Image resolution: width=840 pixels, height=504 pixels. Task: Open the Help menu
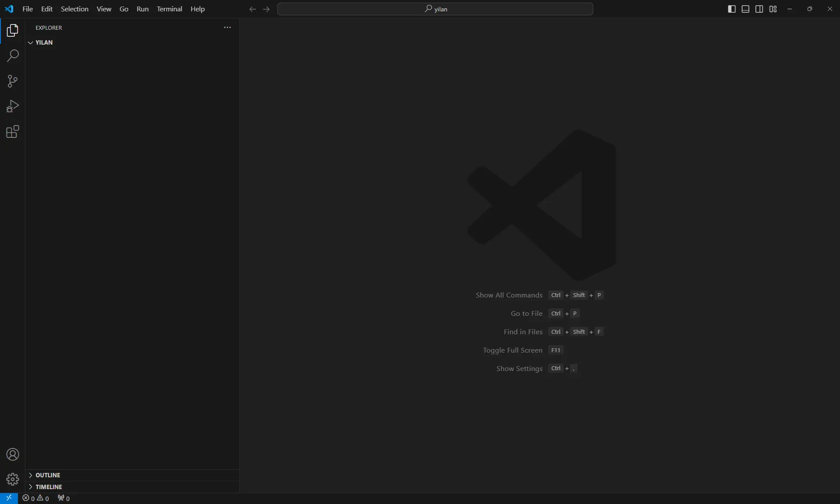coord(198,9)
